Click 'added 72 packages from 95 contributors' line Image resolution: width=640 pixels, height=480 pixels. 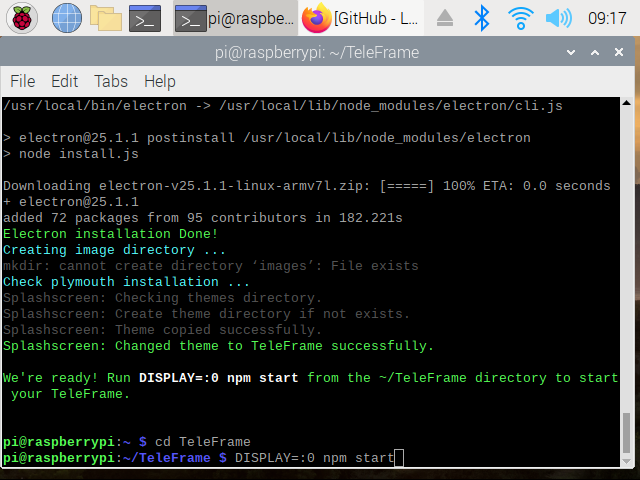203,218
